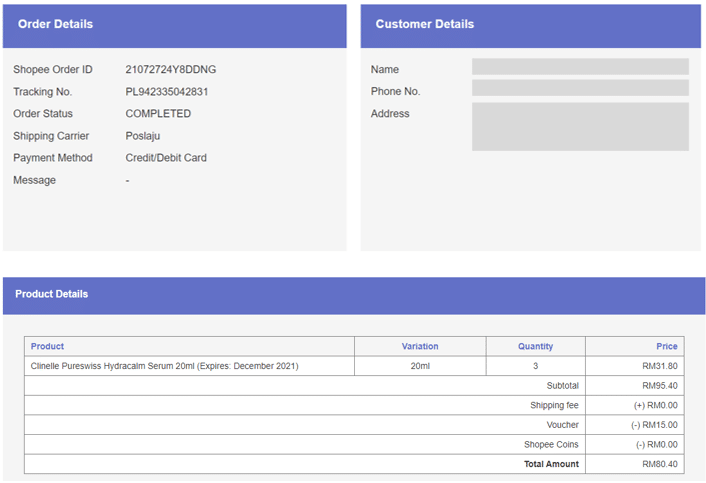Select the Shopee Order ID value 21072724Y8DDNG
Image resolution: width=706 pixels, height=483 pixels.
click(x=170, y=70)
